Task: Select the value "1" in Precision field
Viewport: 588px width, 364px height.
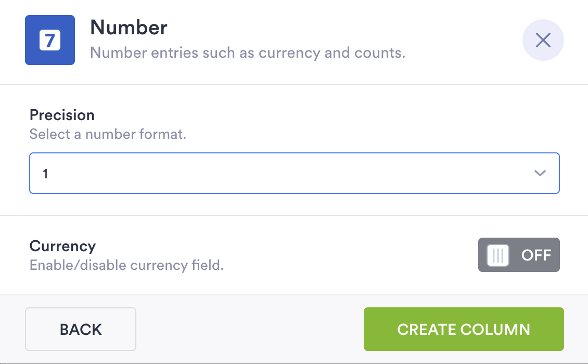Action: coord(46,174)
